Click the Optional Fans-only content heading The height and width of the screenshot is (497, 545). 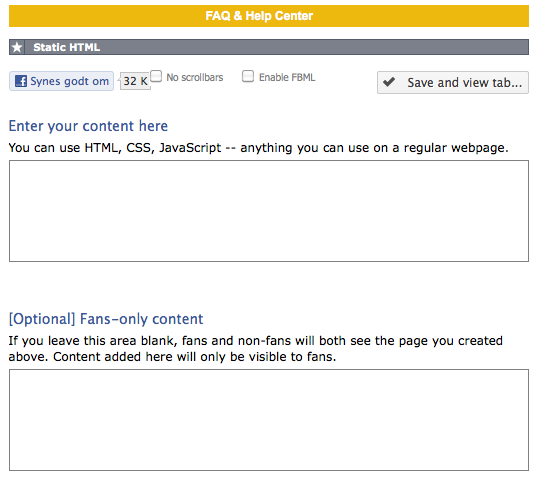(106, 319)
